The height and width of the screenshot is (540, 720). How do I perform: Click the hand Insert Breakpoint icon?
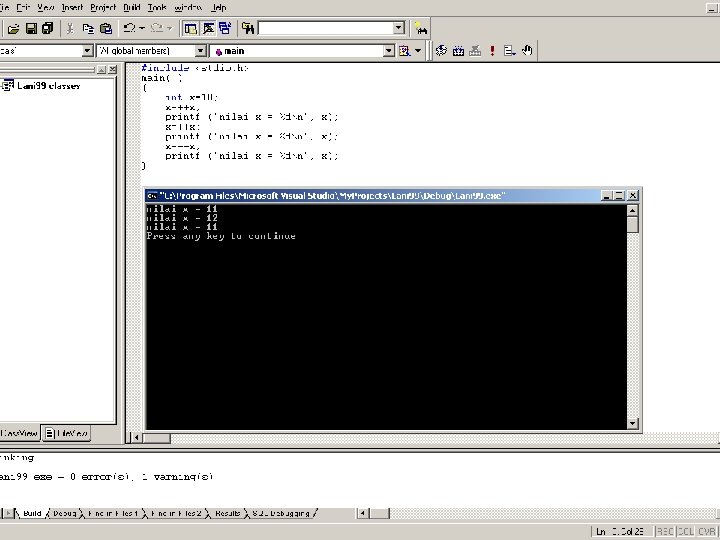click(x=527, y=51)
